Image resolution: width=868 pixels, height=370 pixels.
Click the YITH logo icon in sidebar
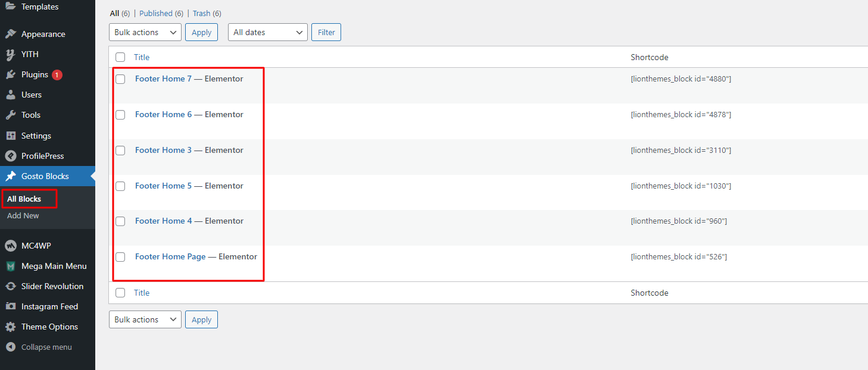click(10, 54)
